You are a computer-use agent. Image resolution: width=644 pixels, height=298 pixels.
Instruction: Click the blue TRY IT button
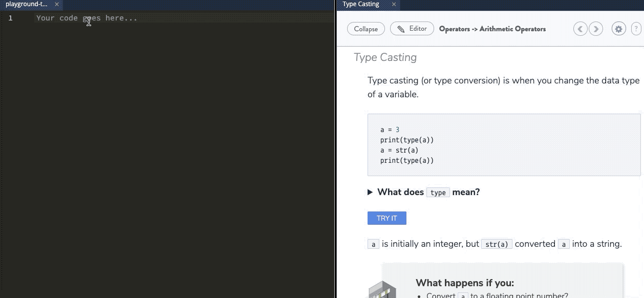387,218
